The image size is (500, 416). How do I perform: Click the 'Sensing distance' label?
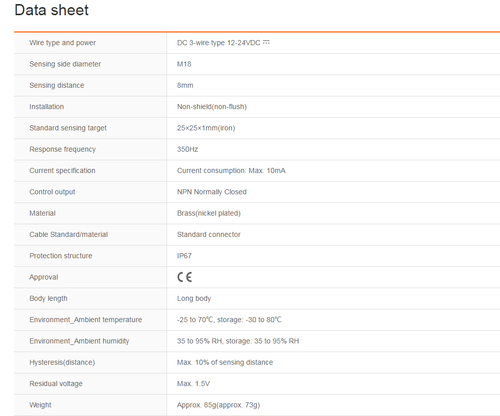57,85
